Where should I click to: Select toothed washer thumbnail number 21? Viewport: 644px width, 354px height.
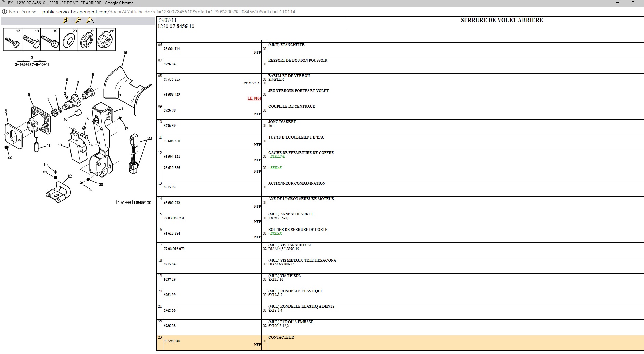pos(87,39)
